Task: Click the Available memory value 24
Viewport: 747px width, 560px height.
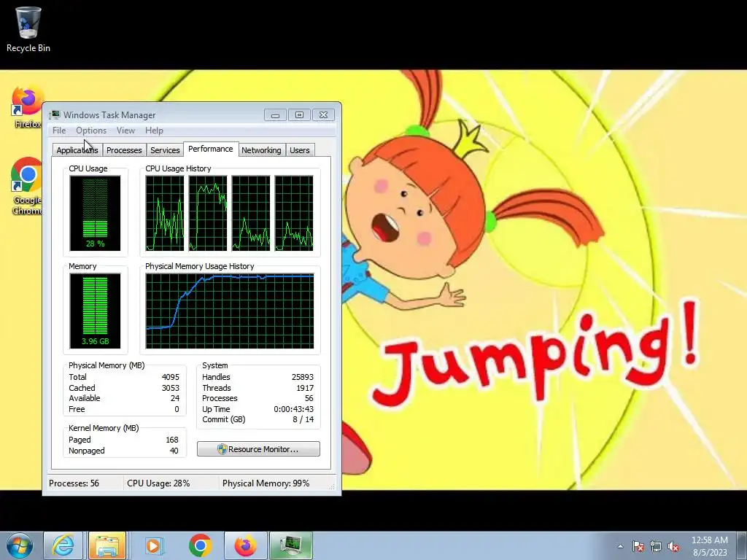Action: [x=175, y=398]
